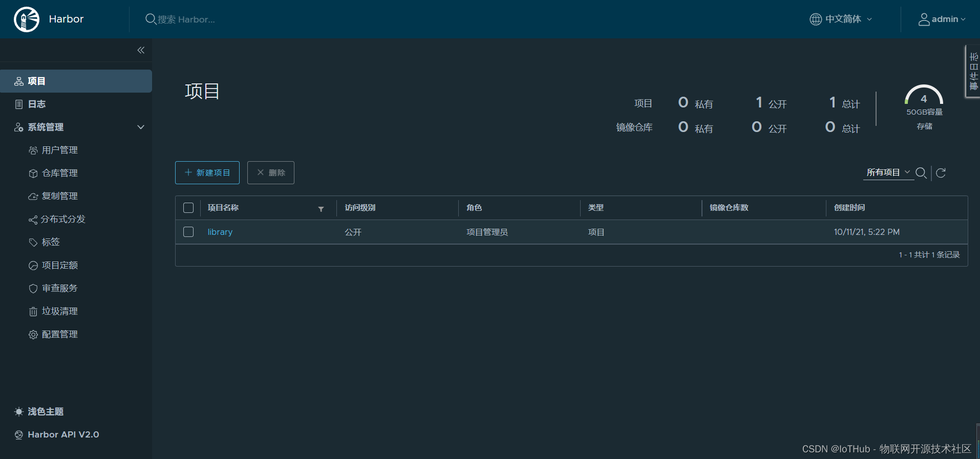Click the 10/11/21, 5:22 PM cell
Screen dimensions: 980x459
(867, 232)
